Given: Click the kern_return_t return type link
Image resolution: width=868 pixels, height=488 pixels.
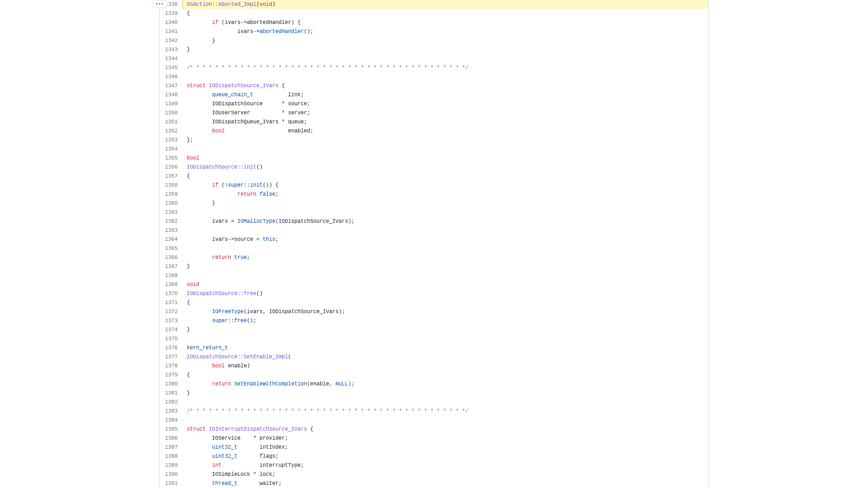Looking at the screenshot, I should click(x=207, y=347).
